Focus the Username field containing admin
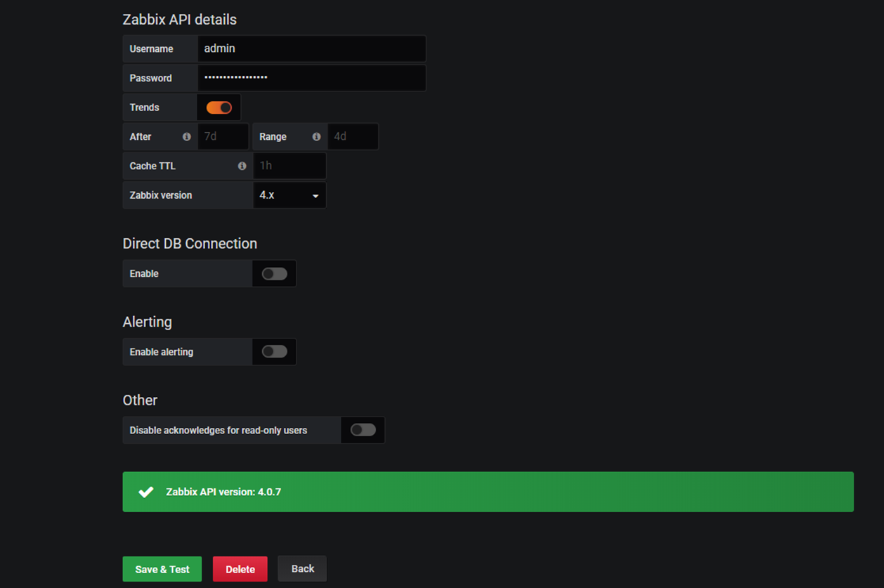The height and width of the screenshot is (588, 884). point(311,48)
